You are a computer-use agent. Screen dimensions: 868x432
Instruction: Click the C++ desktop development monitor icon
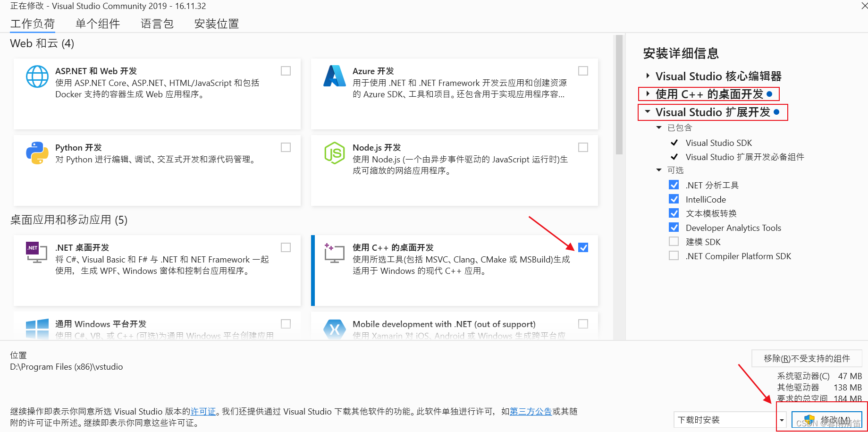pos(335,253)
